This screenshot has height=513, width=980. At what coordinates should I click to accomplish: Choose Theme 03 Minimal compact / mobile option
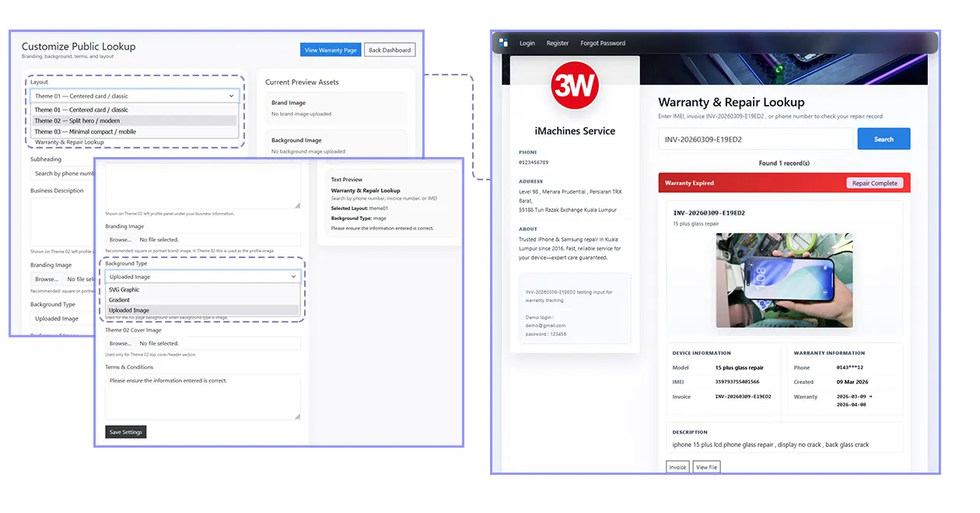click(134, 131)
